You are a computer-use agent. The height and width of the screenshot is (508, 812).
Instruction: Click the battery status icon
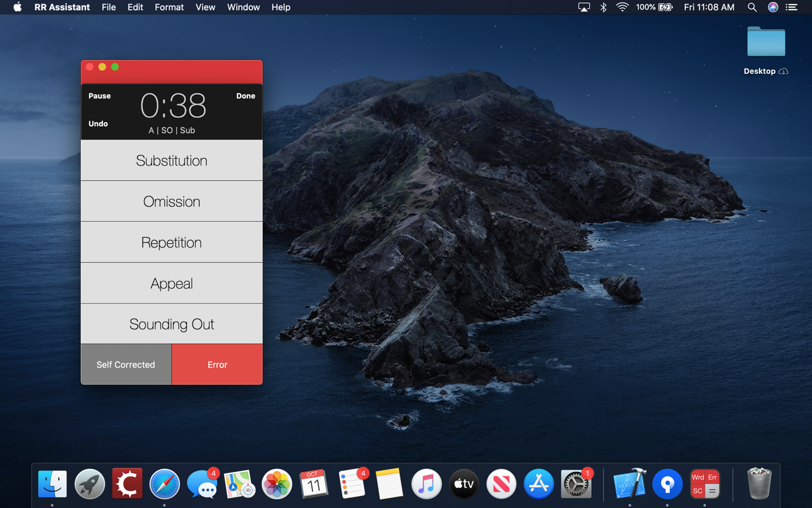[666, 7]
